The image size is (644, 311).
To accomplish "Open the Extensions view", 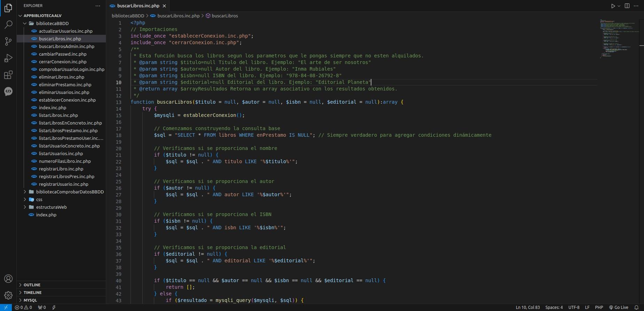I will [x=8, y=74].
